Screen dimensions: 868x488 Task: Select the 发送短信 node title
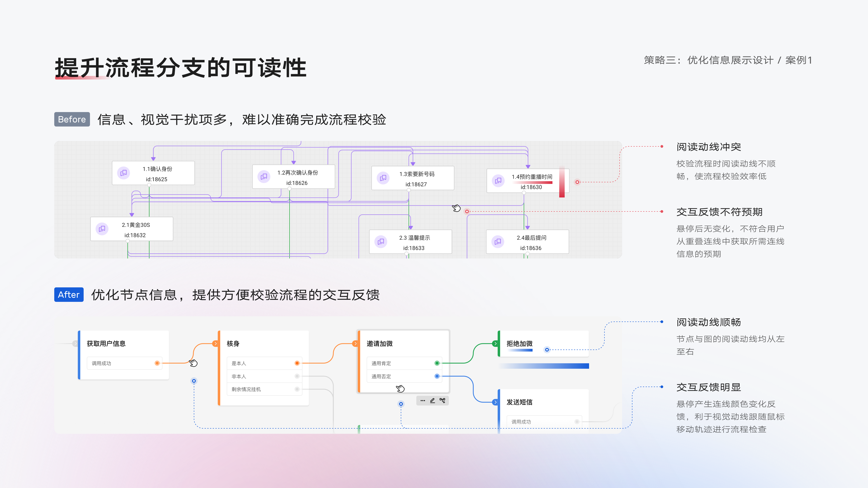click(520, 402)
